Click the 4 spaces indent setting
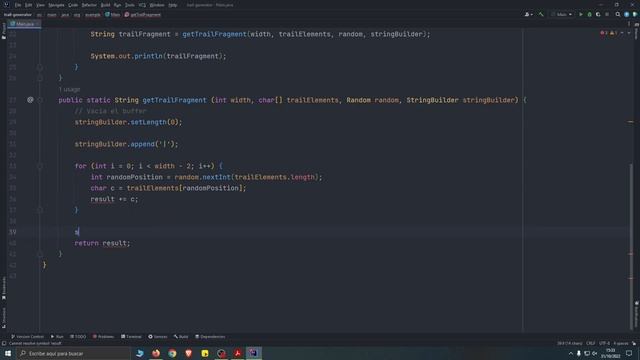The height and width of the screenshot is (360, 640). [x=621, y=343]
